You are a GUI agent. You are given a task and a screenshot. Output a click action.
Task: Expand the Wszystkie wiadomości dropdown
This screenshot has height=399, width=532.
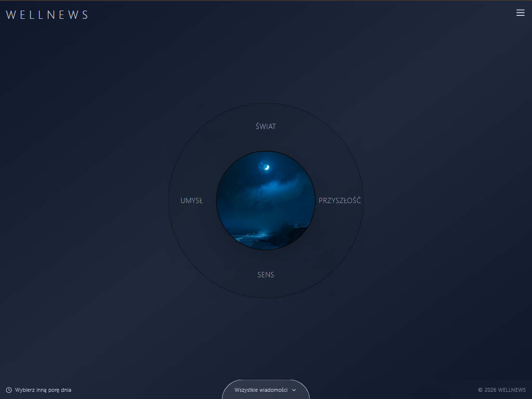click(x=266, y=390)
